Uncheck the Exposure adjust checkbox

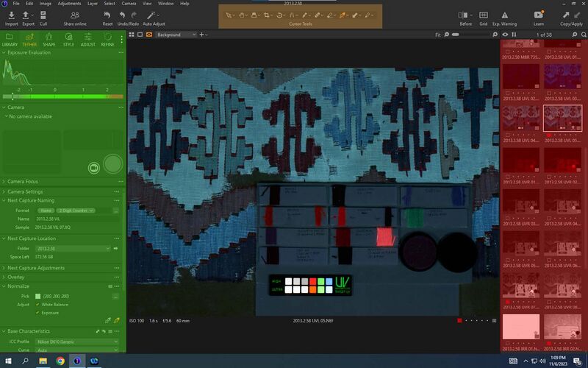(x=37, y=313)
